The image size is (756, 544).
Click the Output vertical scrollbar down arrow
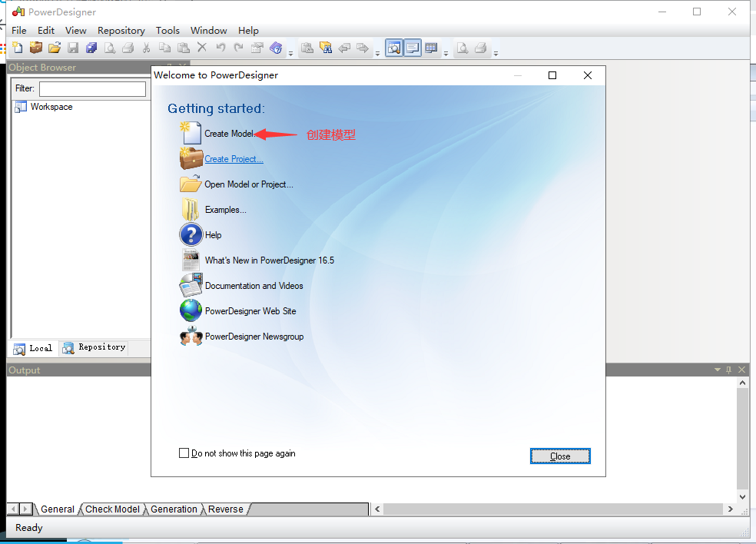coord(742,496)
